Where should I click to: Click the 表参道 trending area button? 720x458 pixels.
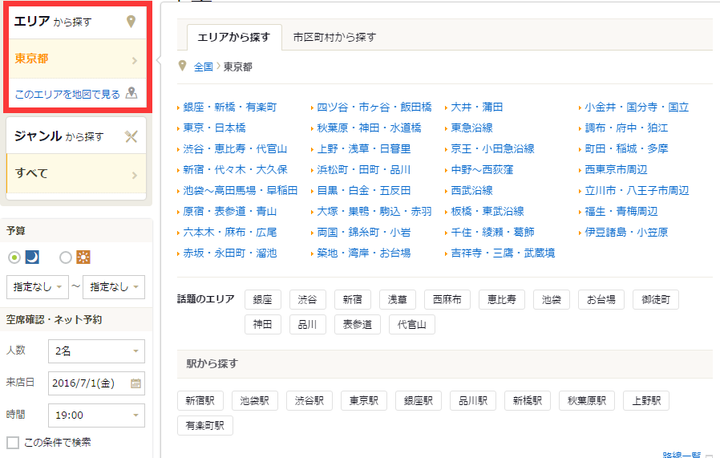[x=357, y=325]
